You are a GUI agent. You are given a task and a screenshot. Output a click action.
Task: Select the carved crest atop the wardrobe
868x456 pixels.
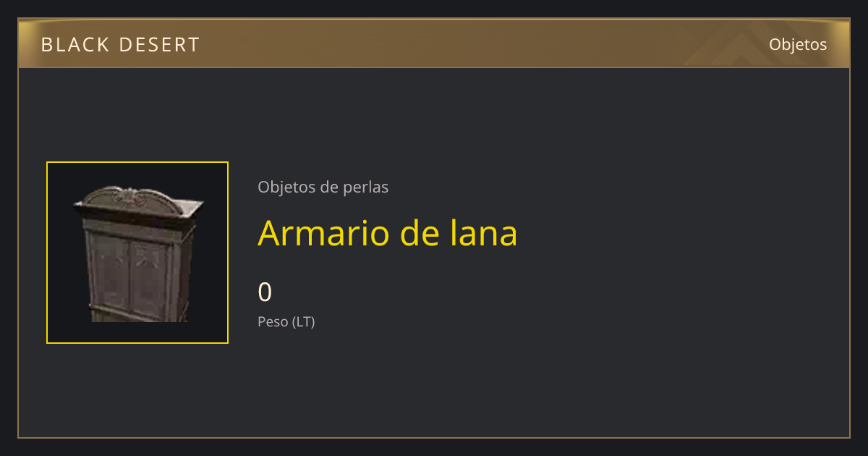click(129, 194)
